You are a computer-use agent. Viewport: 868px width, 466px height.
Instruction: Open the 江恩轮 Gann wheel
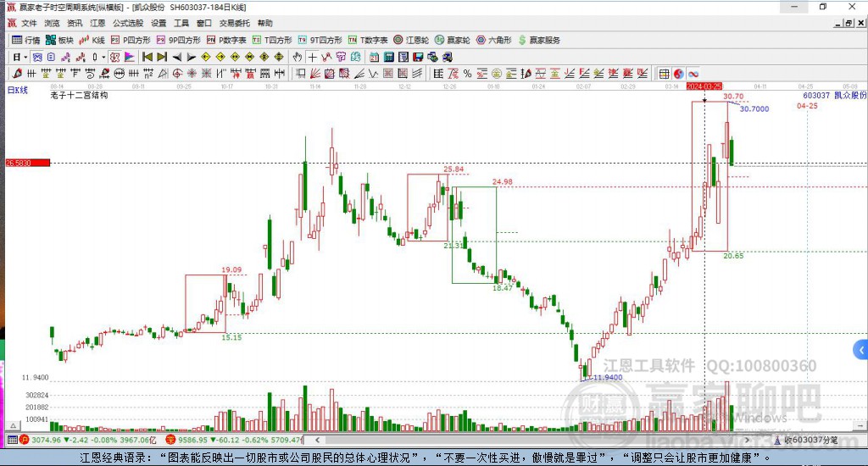[x=411, y=40]
